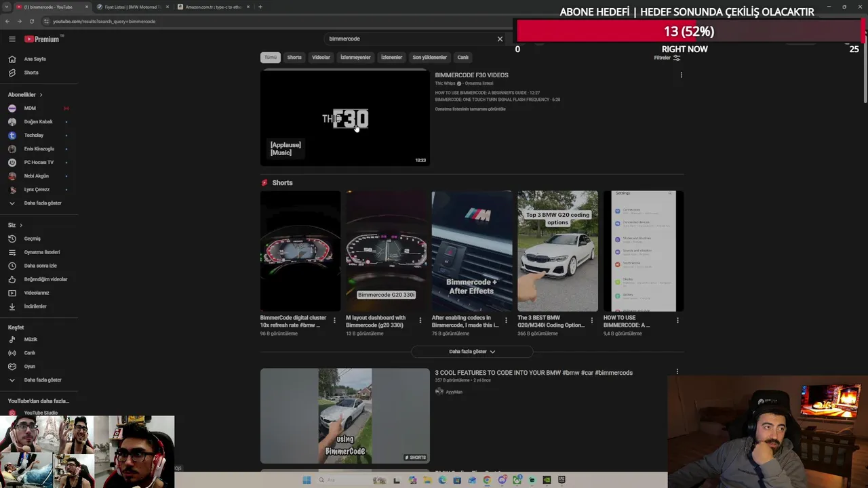Open Microsoft Edge from the taskbar
Viewport: 868px width, 488px height.
pos(442,480)
